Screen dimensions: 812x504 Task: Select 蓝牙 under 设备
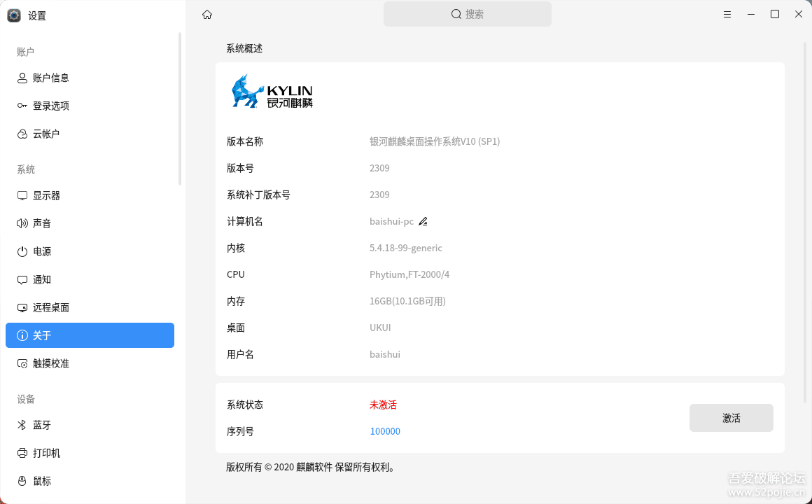point(90,426)
